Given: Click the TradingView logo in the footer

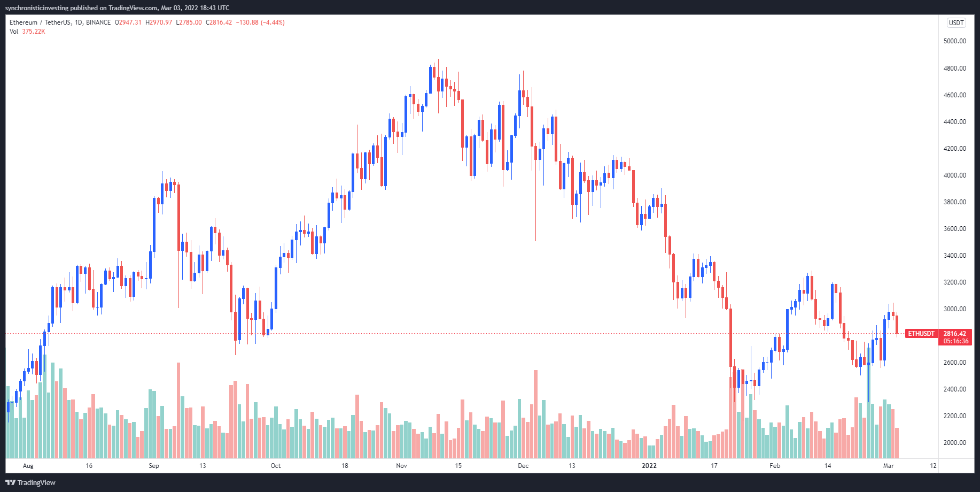Looking at the screenshot, I should click(x=29, y=482).
